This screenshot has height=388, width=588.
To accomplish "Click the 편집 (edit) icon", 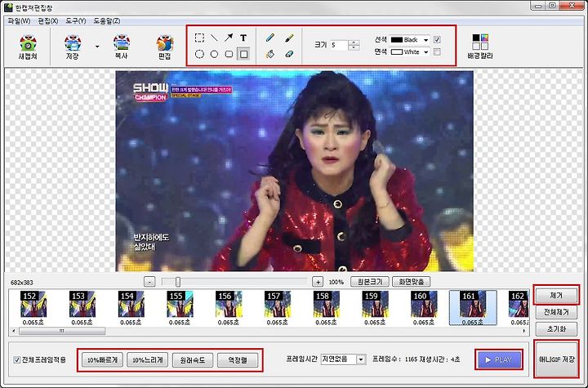I will [165, 47].
